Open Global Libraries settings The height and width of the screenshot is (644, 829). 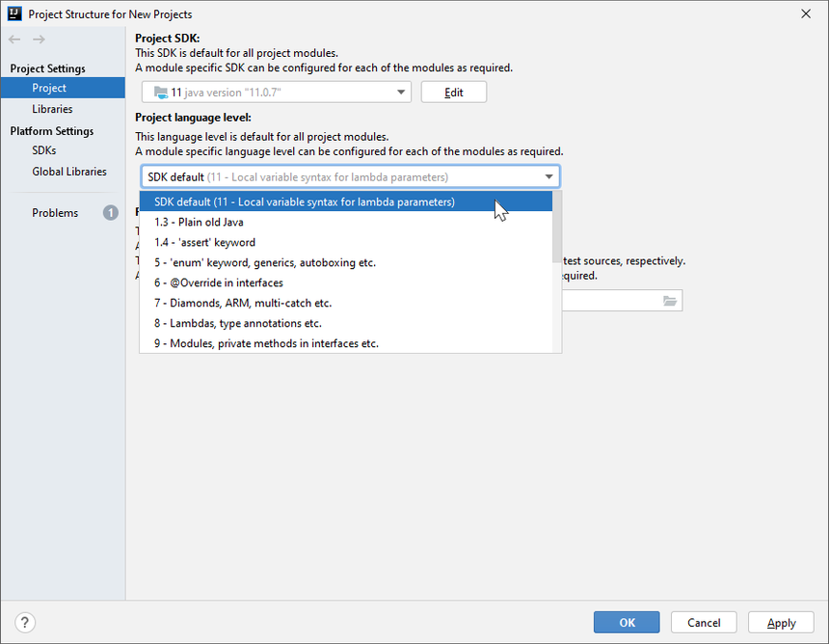[x=69, y=173]
